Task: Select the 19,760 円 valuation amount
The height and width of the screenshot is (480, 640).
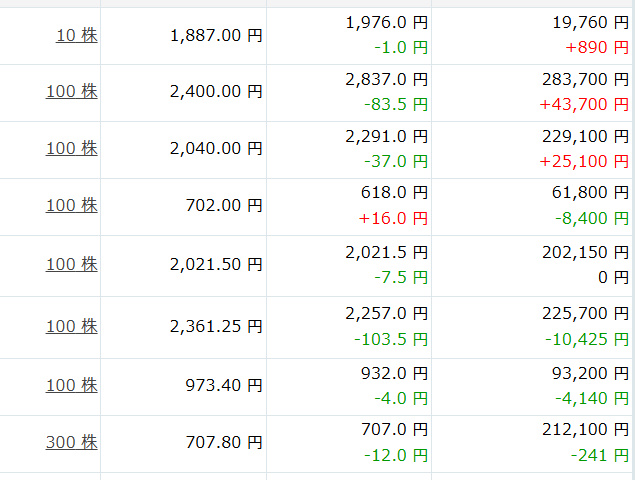Action: tap(590, 22)
